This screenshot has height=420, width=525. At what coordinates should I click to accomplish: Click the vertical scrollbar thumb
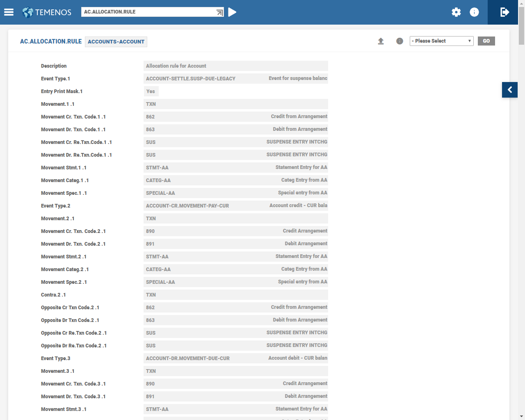coord(521,25)
